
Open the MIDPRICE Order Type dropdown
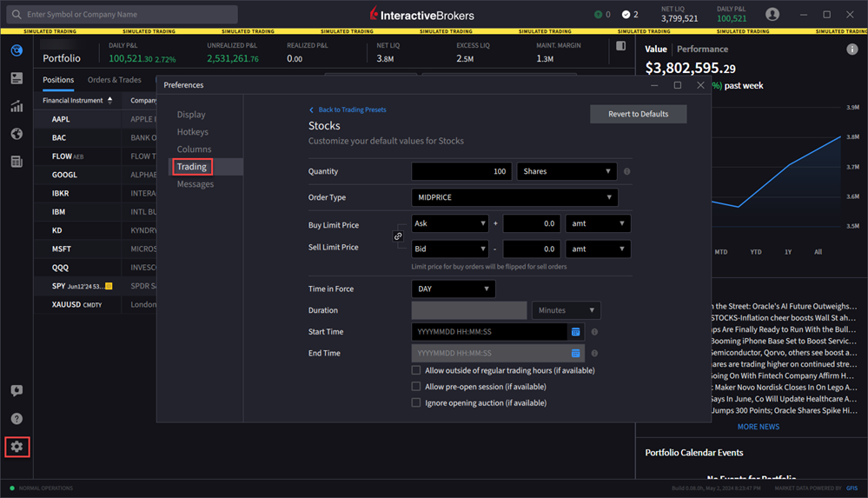point(515,197)
